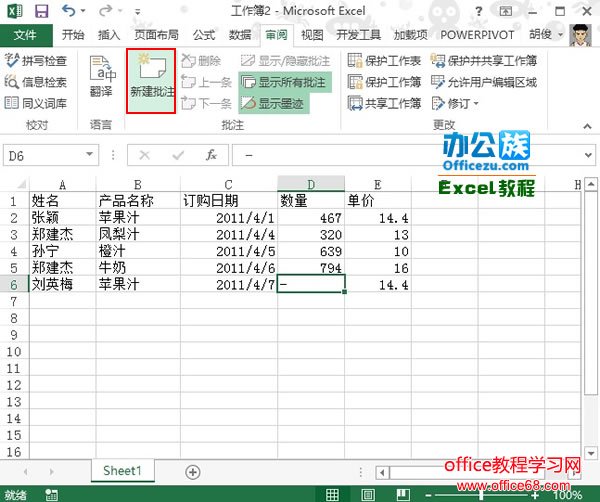600x502 pixels.
Task: Click the formula bar cancel X
Action: click(x=145, y=155)
